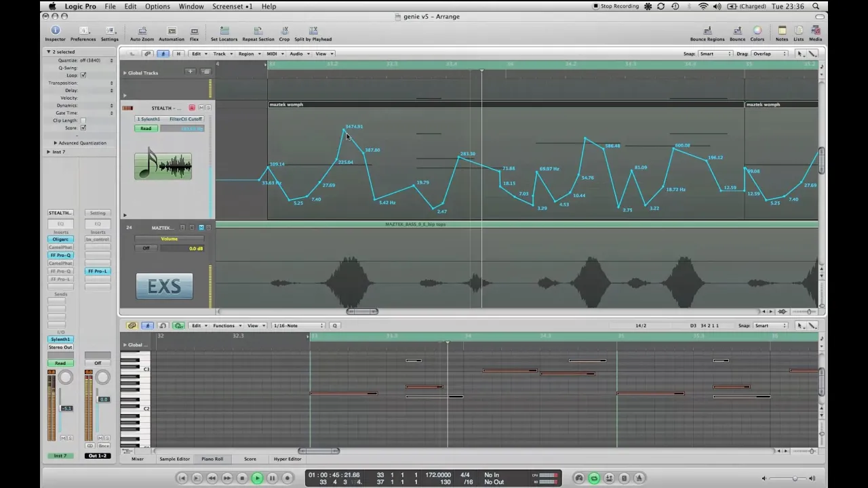Open the Audio dropdown menu

pyautogui.click(x=298, y=54)
